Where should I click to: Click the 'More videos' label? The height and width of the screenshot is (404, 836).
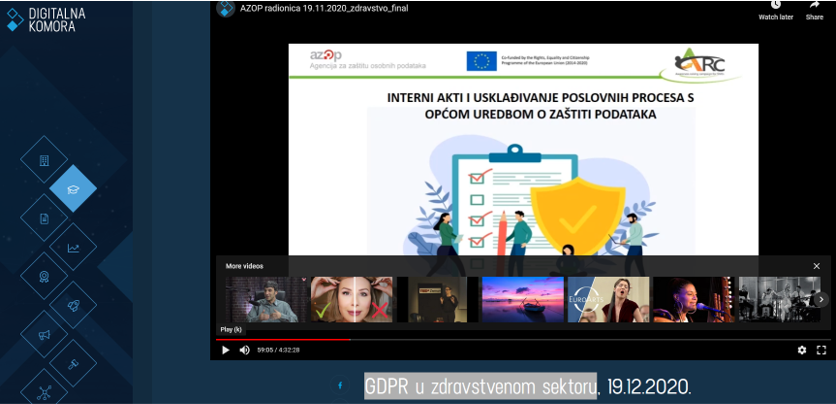(x=244, y=266)
